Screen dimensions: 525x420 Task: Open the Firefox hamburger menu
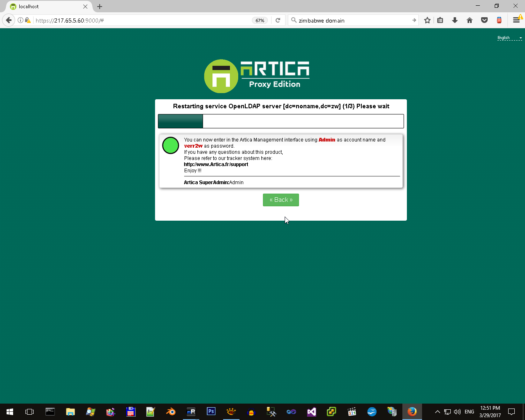pos(516,20)
